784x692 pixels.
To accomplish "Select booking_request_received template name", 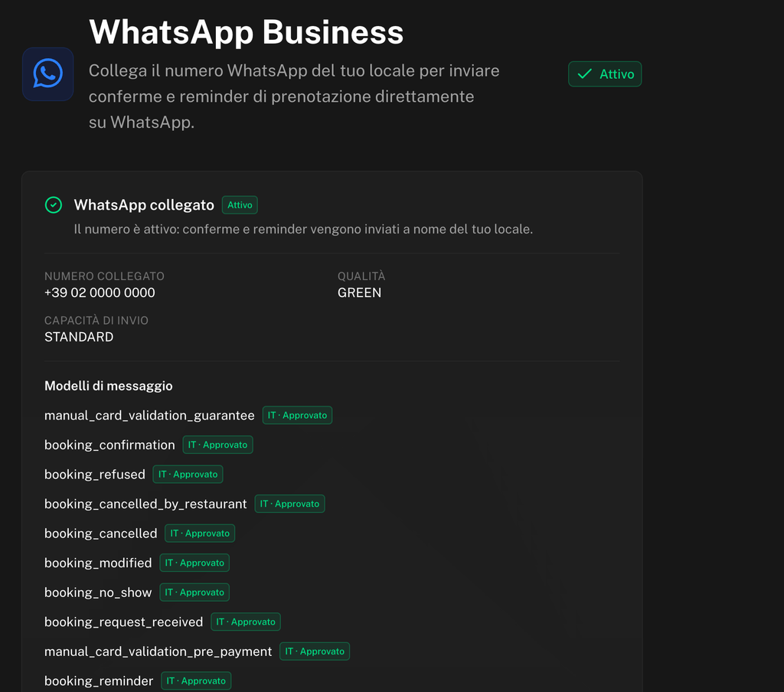I will point(123,622).
